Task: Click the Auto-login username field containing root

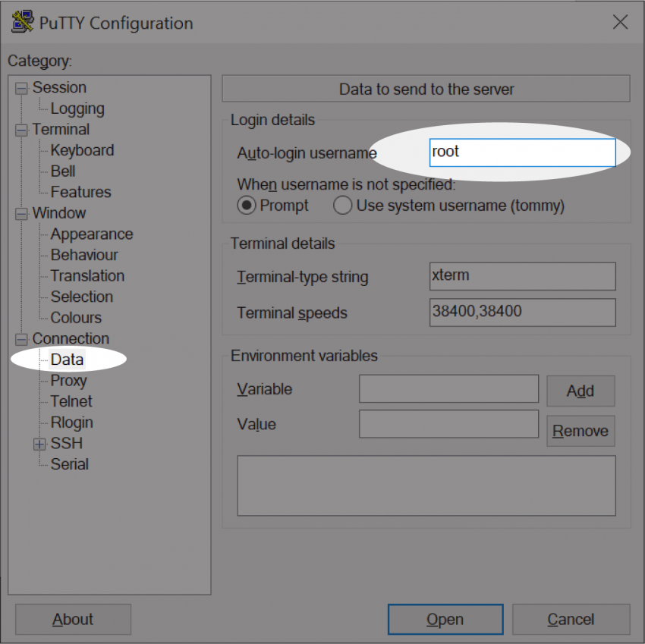Action: (522, 152)
